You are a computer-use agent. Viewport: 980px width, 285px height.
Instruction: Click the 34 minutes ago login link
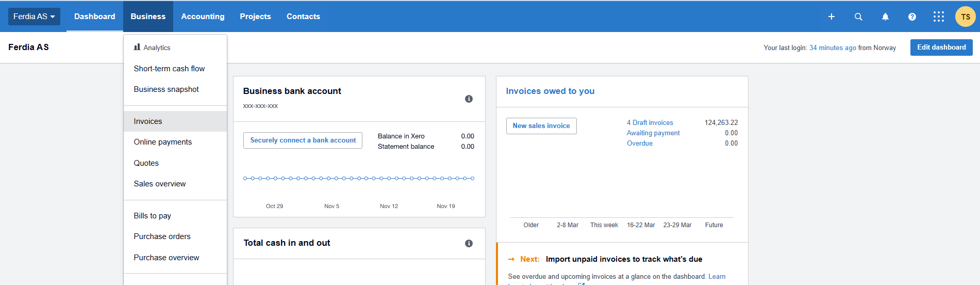click(833, 48)
